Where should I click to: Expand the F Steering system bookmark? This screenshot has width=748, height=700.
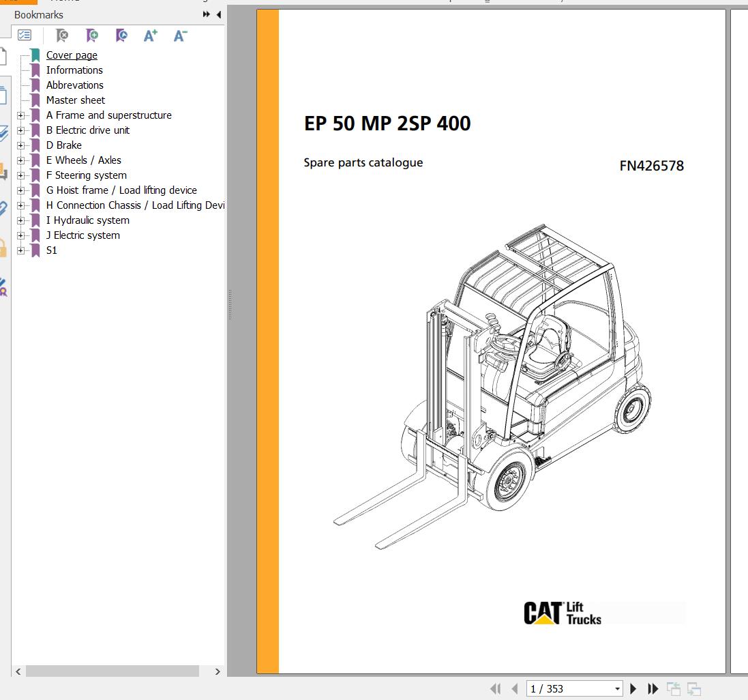point(20,175)
